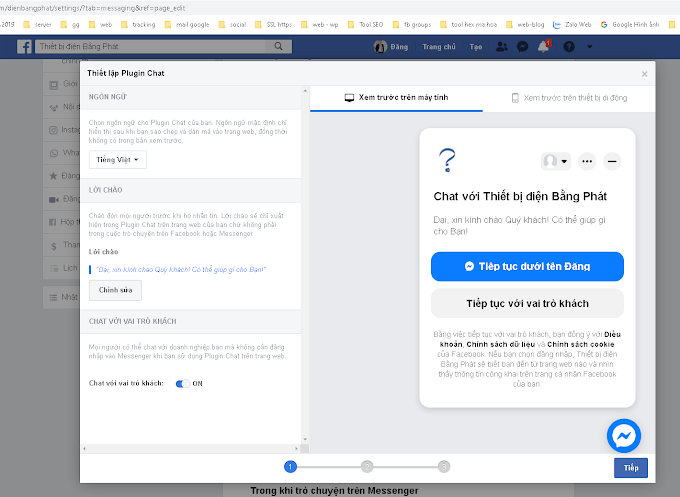Open the Google Hình ảnh bookmark
Viewport: 680px width, 497px height.
630,25
